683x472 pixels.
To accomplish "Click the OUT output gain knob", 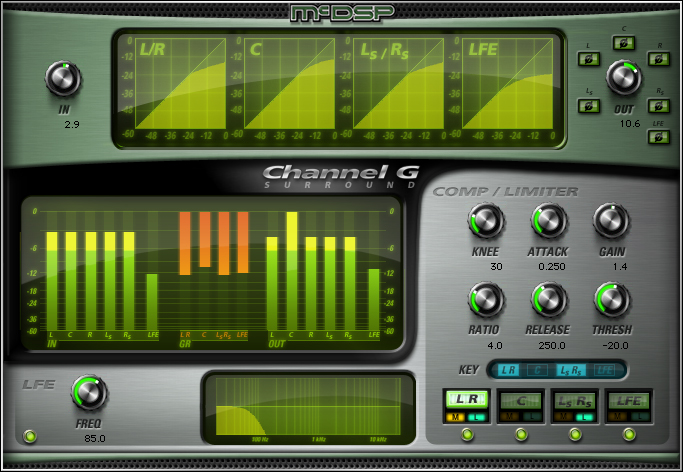I will click(x=624, y=78).
